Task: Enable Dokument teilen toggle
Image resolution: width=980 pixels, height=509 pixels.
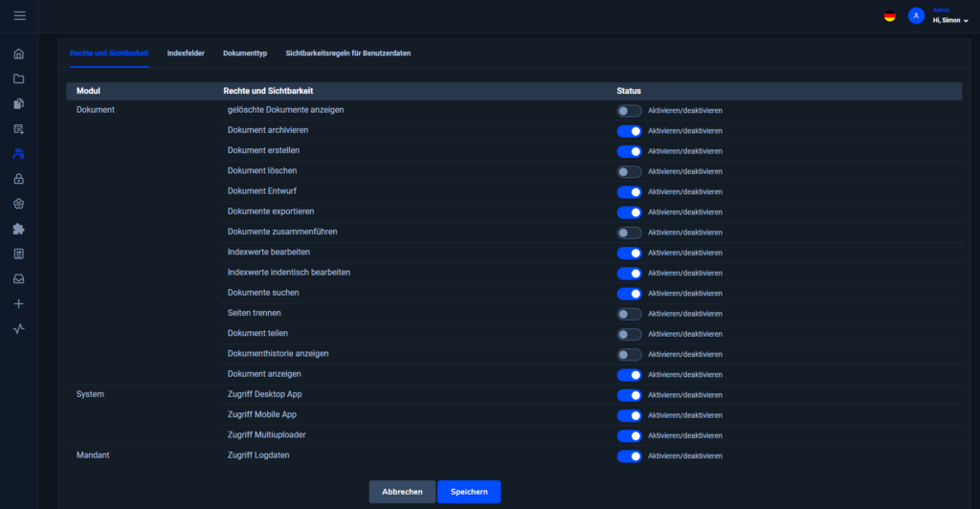Action: coord(629,334)
